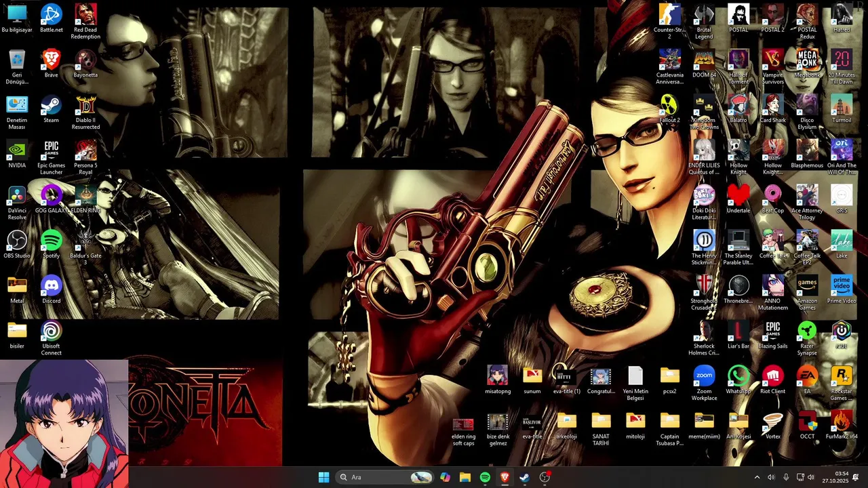
Task: Select the WhatsApp desktop shortcut
Action: click(738, 381)
